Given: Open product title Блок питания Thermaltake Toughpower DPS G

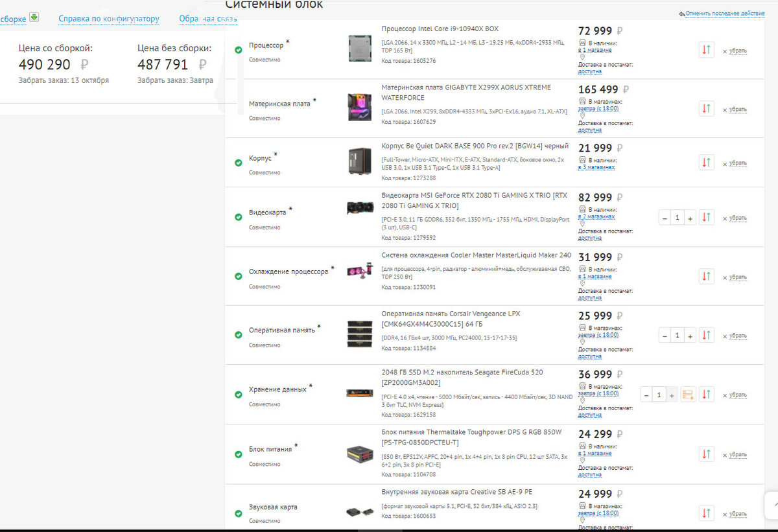Looking at the screenshot, I should pyautogui.click(x=471, y=437).
